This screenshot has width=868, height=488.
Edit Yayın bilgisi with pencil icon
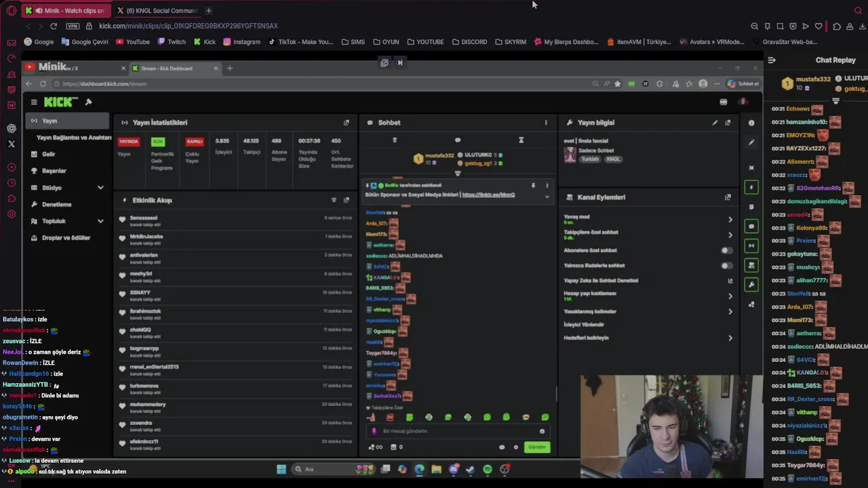point(715,123)
